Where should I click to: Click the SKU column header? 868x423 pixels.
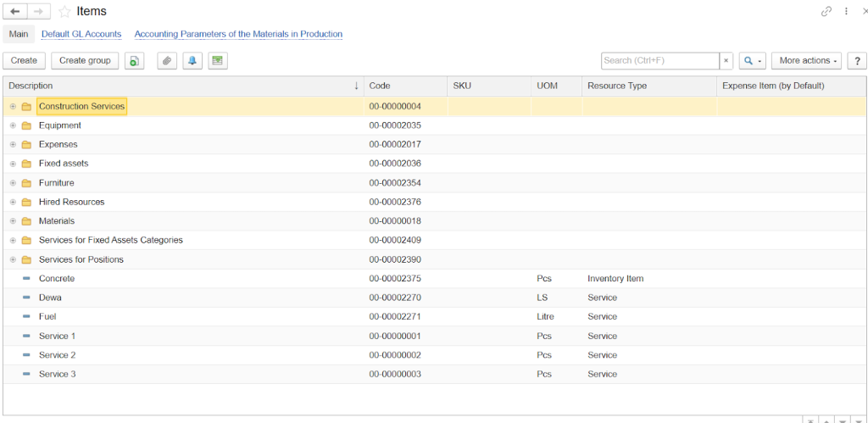coord(489,86)
